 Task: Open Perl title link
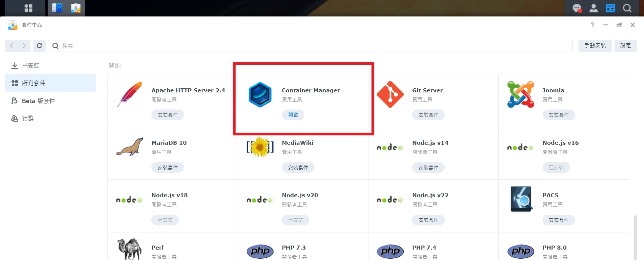click(158, 248)
